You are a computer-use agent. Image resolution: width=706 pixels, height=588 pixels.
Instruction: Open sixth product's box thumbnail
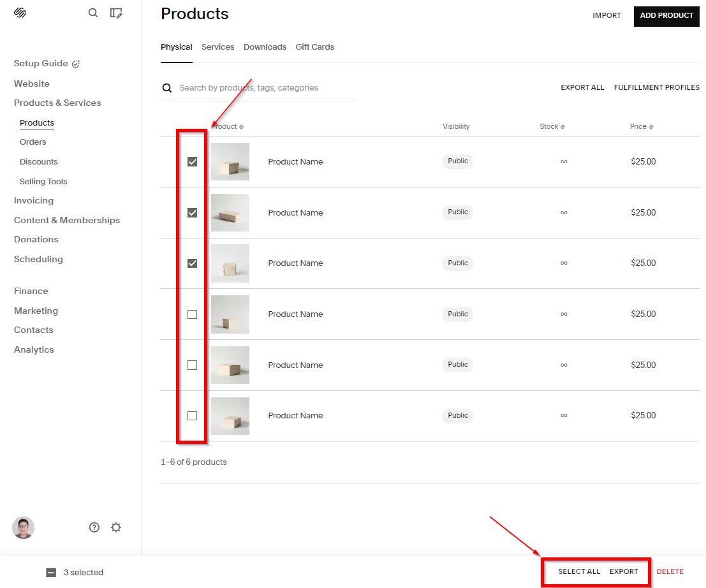tap(230, 416)
